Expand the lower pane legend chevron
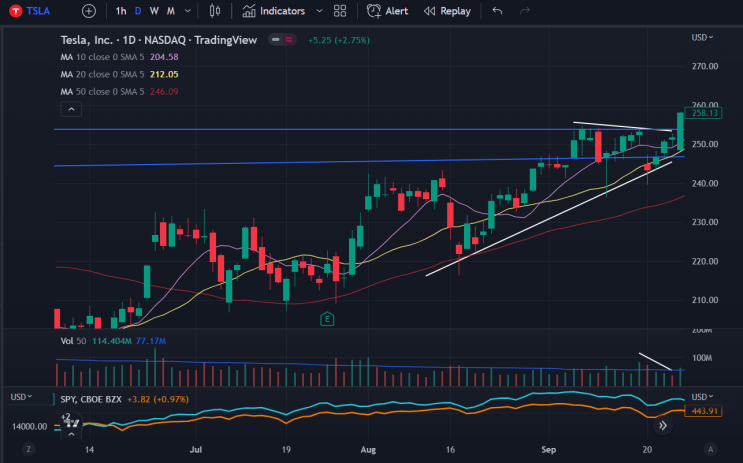This screenshot has height=463, width=743. click(x=71, y=434)
